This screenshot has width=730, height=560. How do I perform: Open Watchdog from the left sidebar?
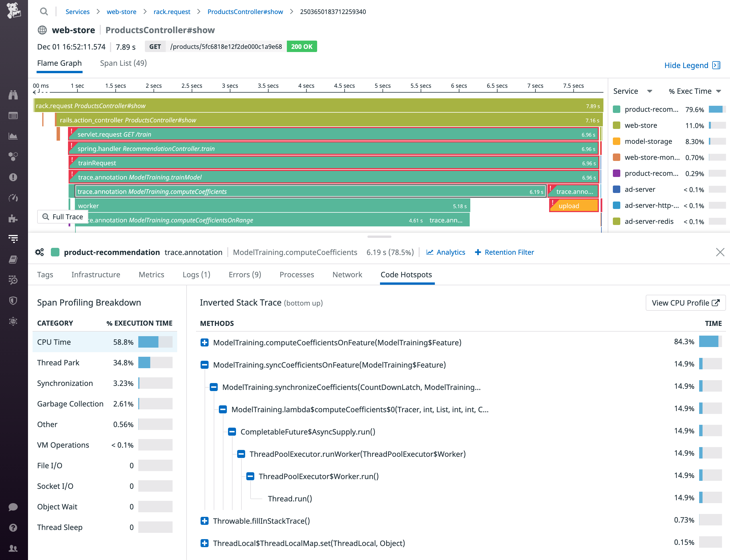tap(13, 95)
